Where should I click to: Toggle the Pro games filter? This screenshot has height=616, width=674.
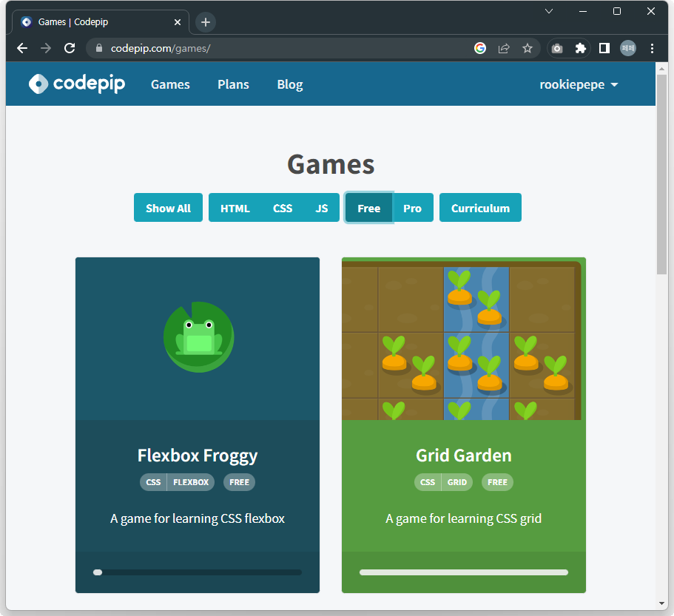coord(413,208)
